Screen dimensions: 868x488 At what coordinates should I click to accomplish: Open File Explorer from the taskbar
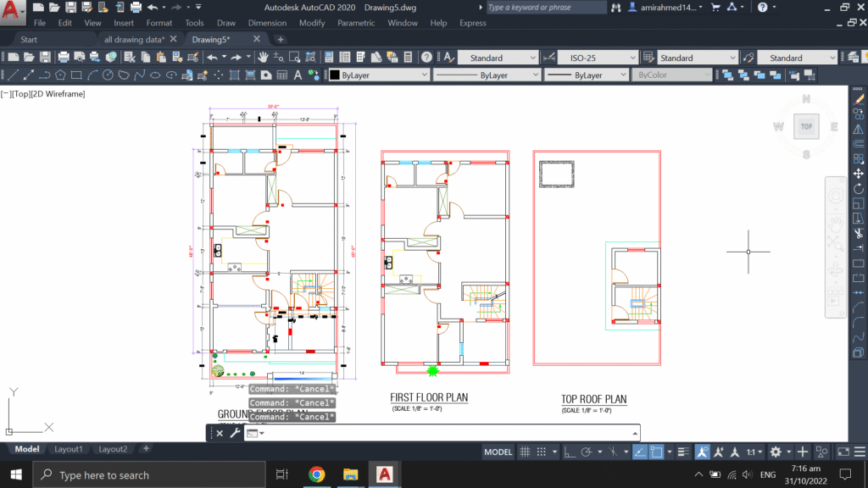(350, 474)
